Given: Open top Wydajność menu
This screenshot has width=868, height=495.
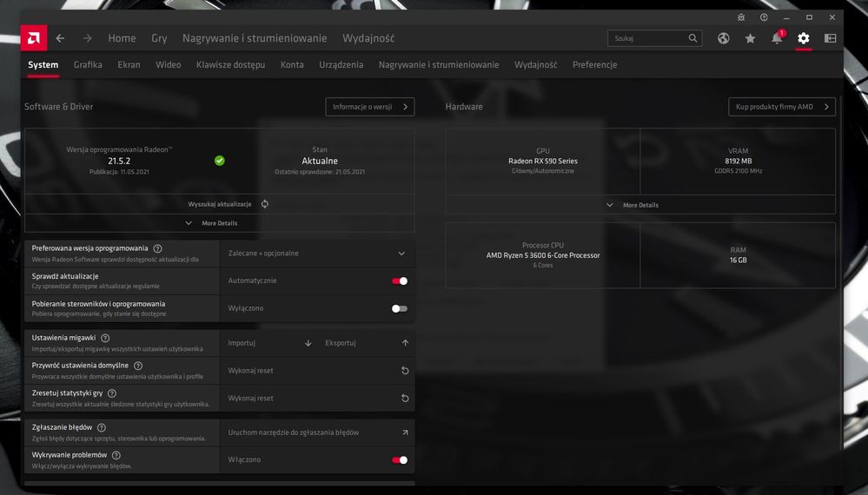Looking at the screenshot, I should coord(368,38).
